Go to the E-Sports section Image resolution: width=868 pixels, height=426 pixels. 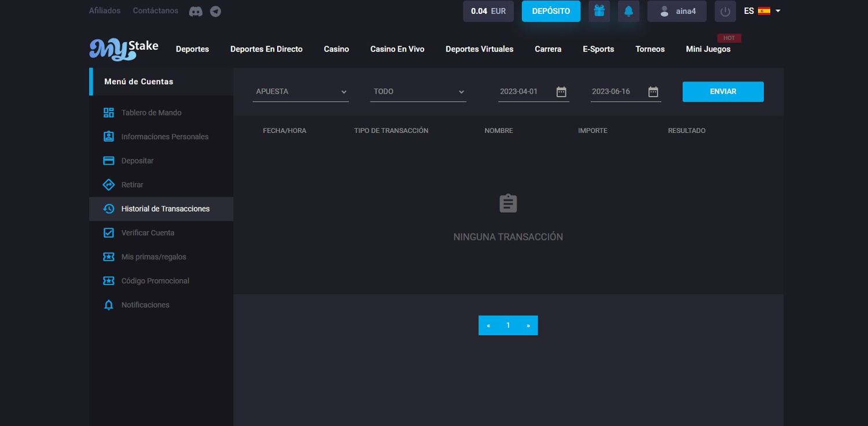point(598,49)
